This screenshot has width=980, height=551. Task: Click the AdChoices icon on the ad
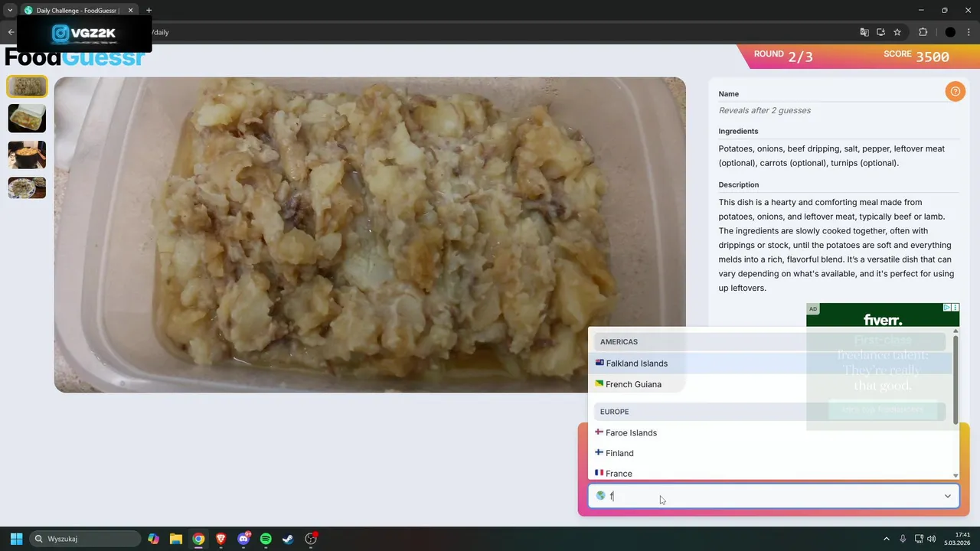(x=947, y=308)
